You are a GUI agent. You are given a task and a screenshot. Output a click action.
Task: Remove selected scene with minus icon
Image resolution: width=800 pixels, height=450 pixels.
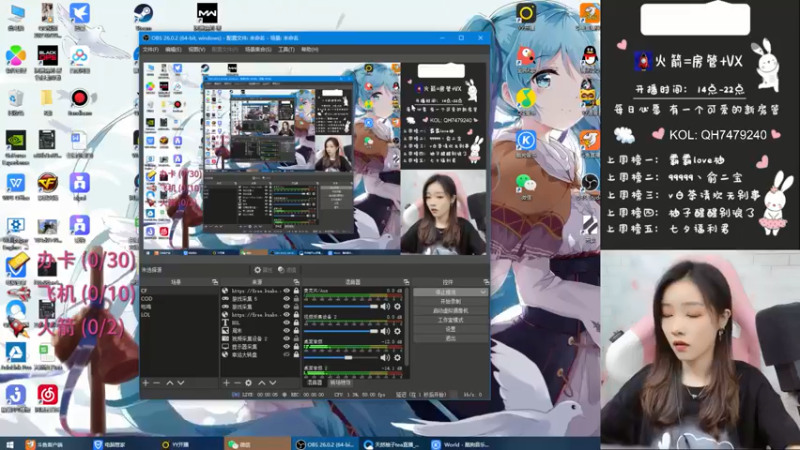tap(157, 383)
